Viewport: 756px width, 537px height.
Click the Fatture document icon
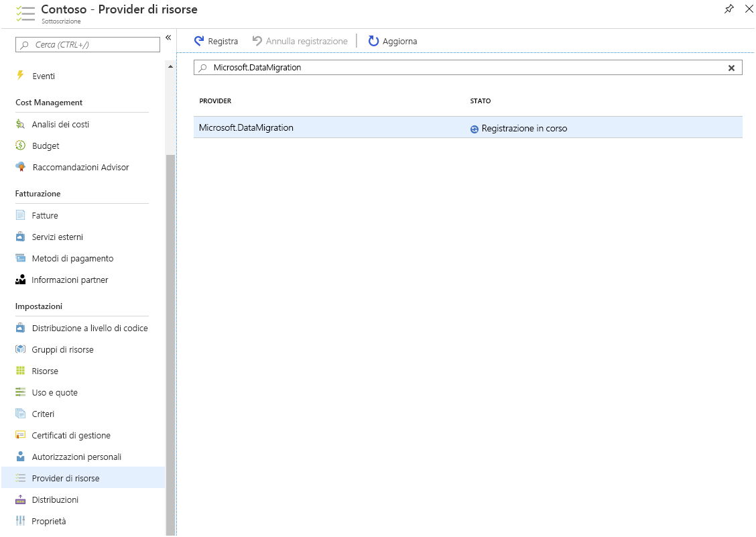click(x=20, y=215)
